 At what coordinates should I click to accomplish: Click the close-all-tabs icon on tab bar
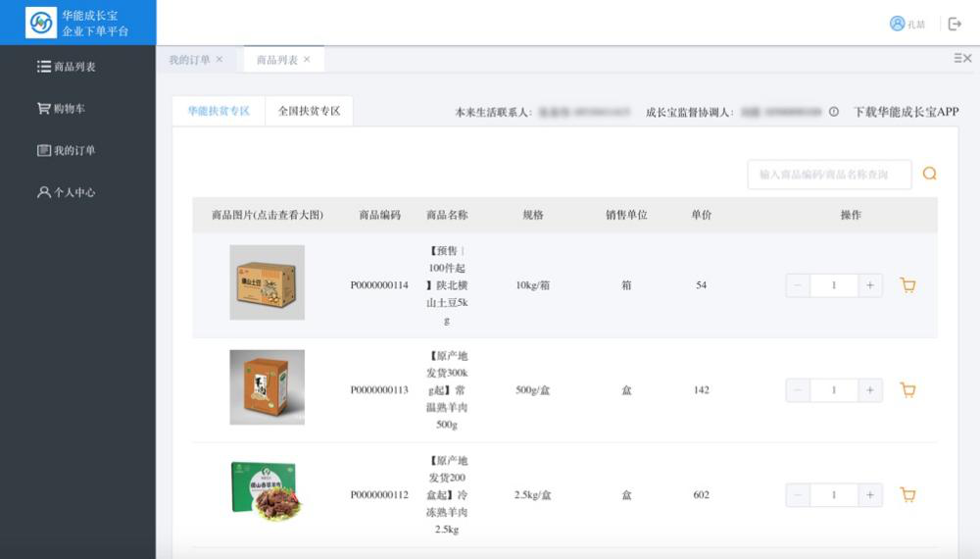(x=962, y=58)
